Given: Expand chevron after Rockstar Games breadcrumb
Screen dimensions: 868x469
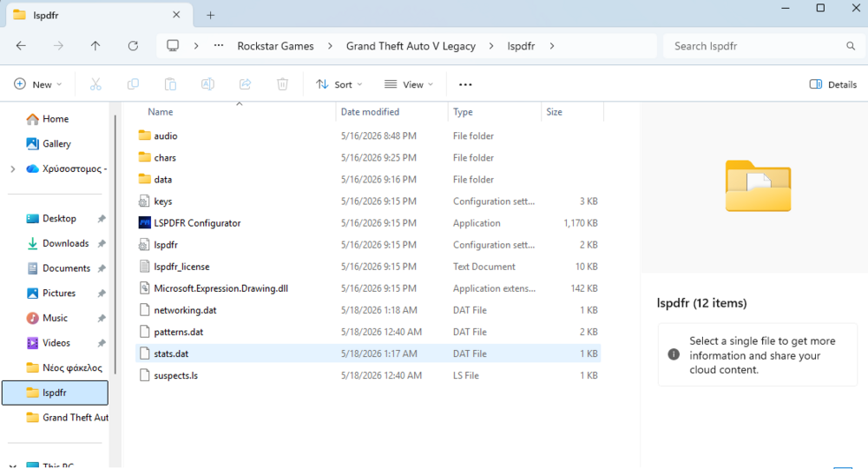Looking at the screenshot, I should tap(330, 46).
